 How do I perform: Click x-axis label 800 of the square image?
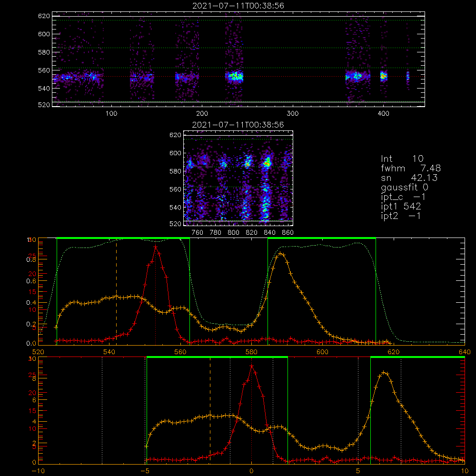click(233, 233)
